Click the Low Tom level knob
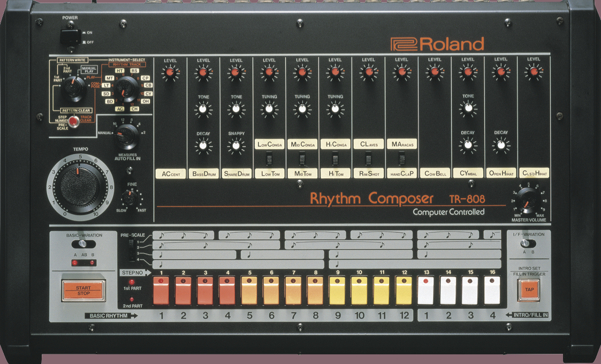This screenshot has height=364, width=601. pos(269,72)
